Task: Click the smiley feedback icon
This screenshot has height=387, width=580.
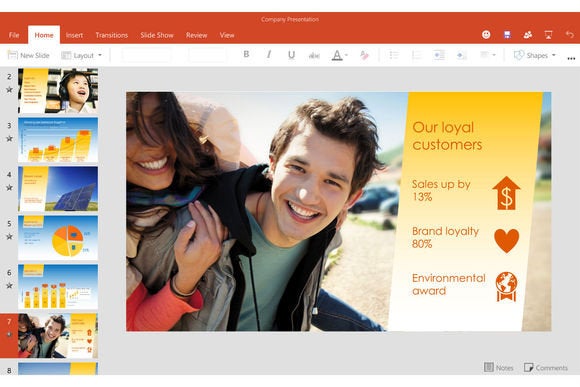Action: tap(486, 34)
